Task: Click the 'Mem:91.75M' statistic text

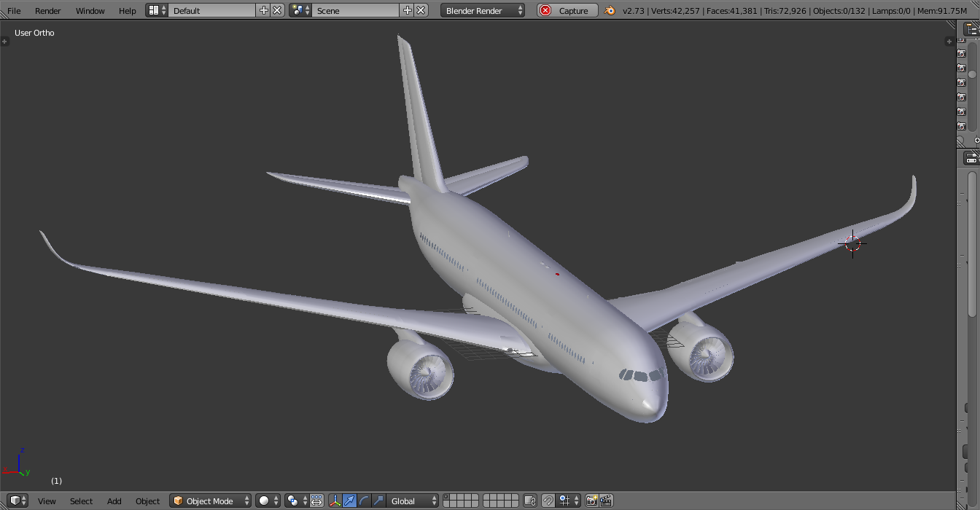Action: click(x=938, y=11)
